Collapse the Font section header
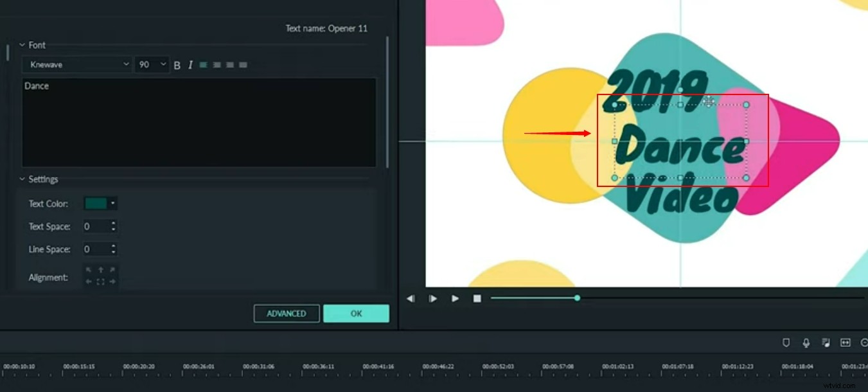 pos(22,45)
